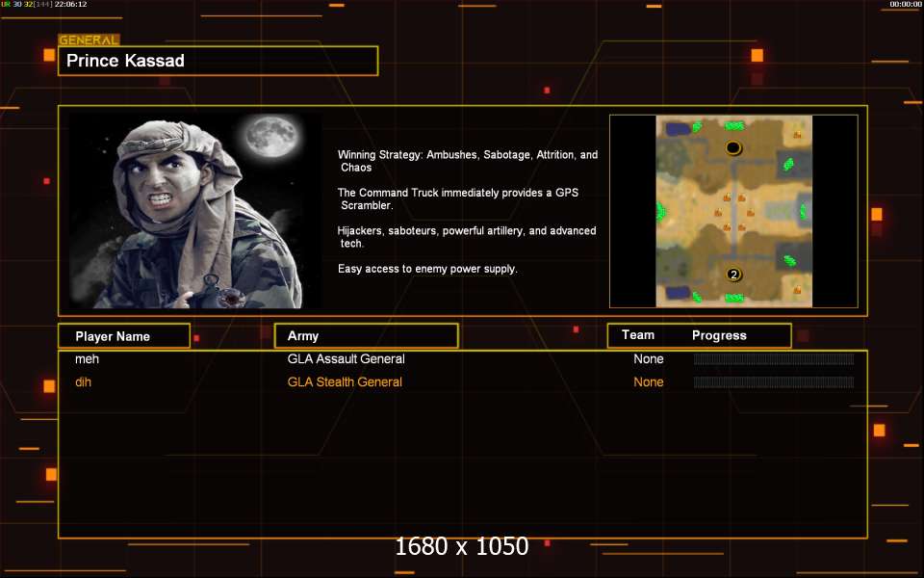The image size is (924, 578).
Task: Click the 'None' team value for meh
Action: (648, 359)
